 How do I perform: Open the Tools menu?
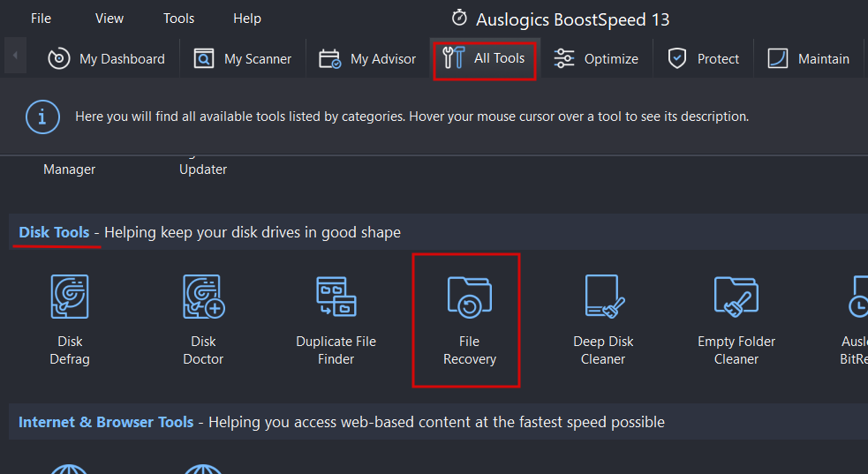click(178, 19)
